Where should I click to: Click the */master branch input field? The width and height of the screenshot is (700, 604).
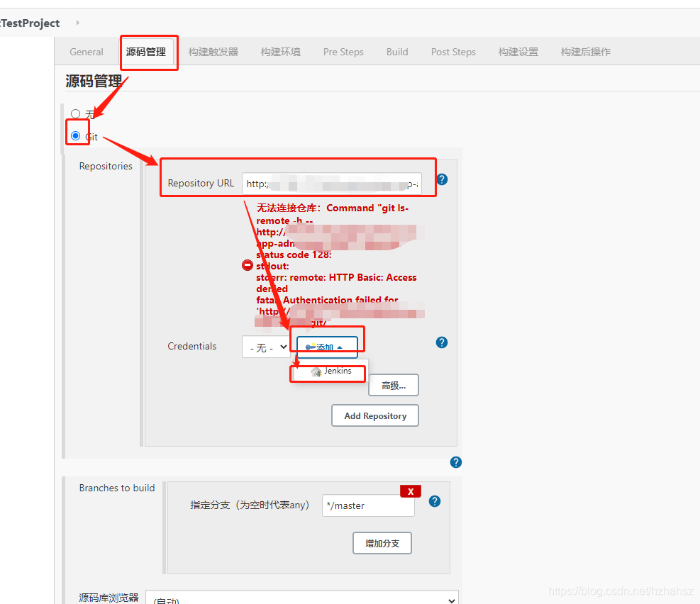pos(368,505)
